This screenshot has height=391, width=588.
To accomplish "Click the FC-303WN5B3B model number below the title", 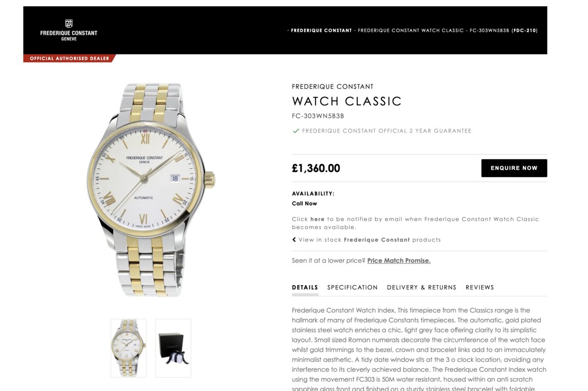I will [x=318, y=116].
